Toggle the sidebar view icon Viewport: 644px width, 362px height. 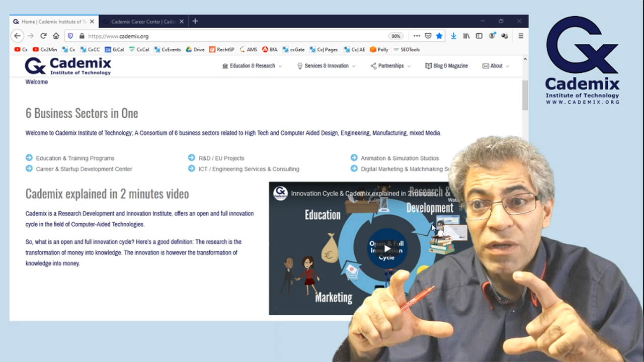tap(479, 36)
